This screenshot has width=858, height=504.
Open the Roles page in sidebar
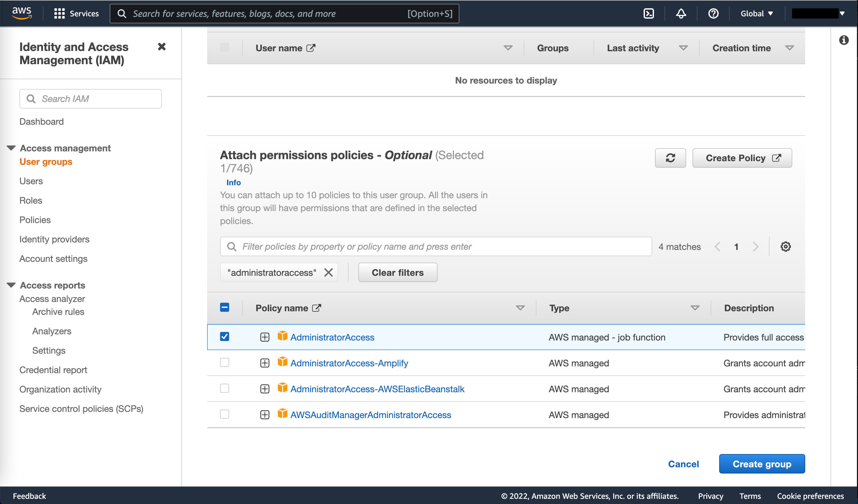coord(31,201)
